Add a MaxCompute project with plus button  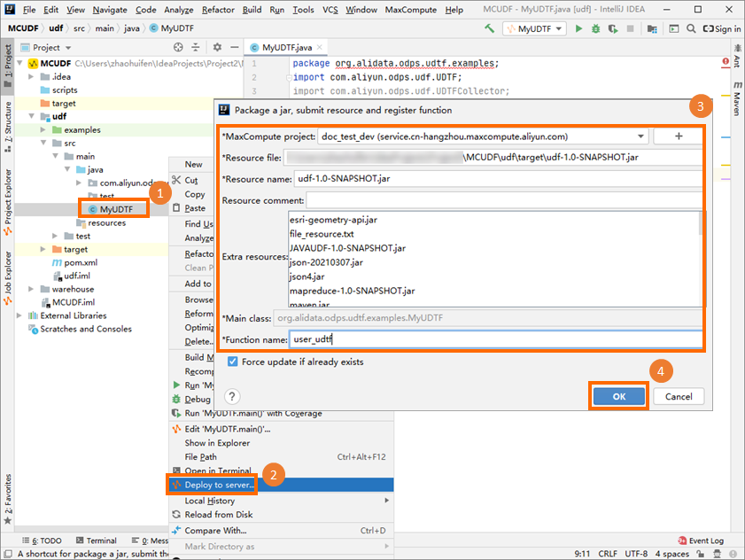point(679,136)
